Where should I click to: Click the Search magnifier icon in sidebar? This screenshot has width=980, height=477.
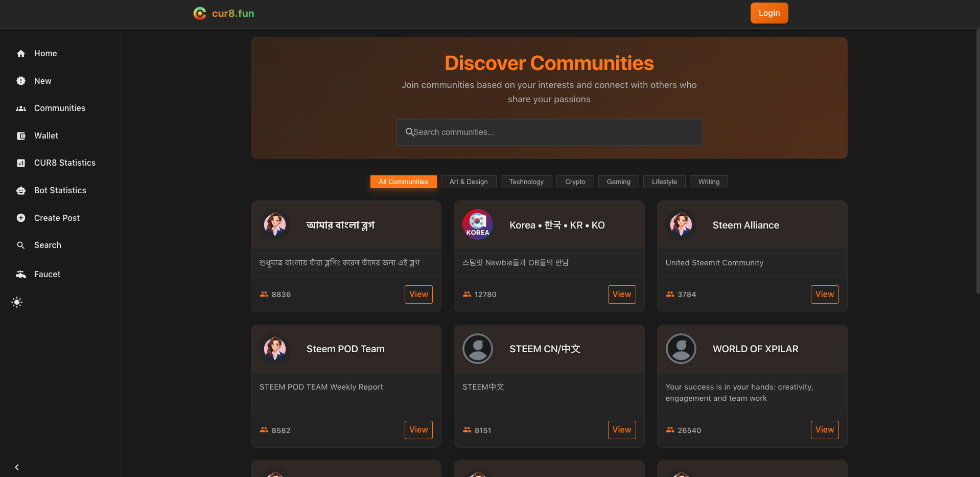tap(21, 245)
